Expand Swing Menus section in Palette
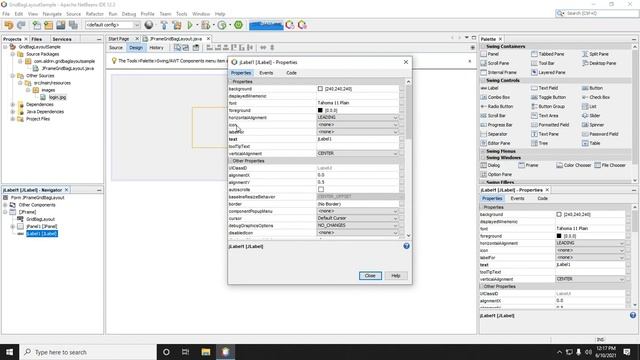This screenshot has height=360, width=640. [x=483, y=151]
